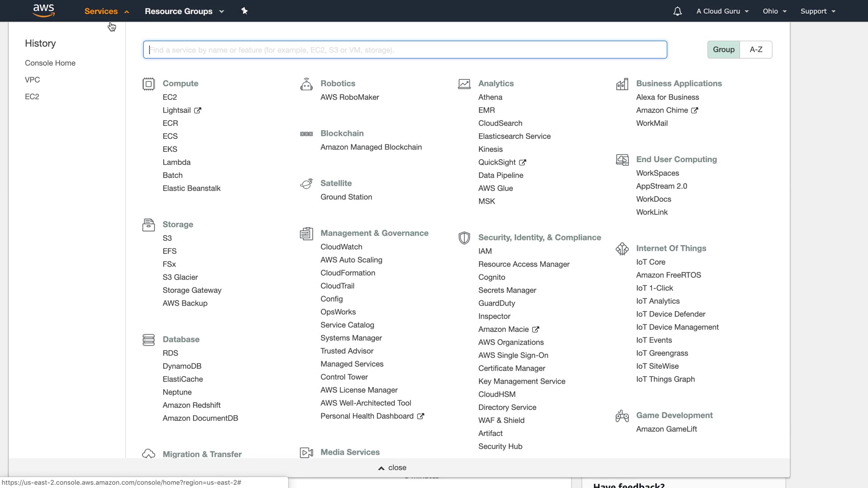
Task: Open VPC from History list
Action: click(x=33, y=80)
